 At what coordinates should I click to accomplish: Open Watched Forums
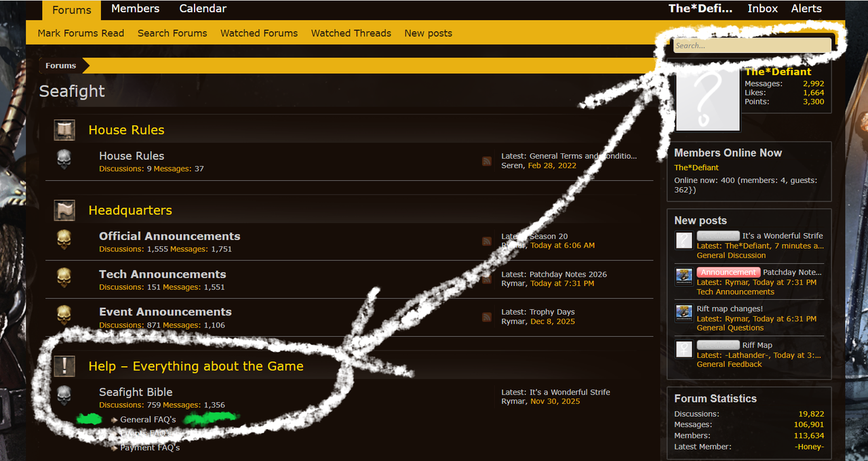pyautogui.click(x=259, y=33)
